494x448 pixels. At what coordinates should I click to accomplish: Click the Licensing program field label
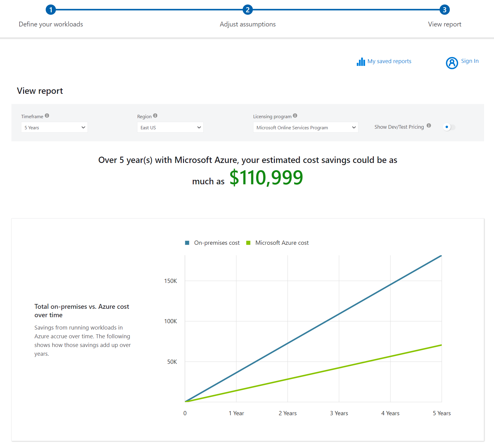[272, 116]
